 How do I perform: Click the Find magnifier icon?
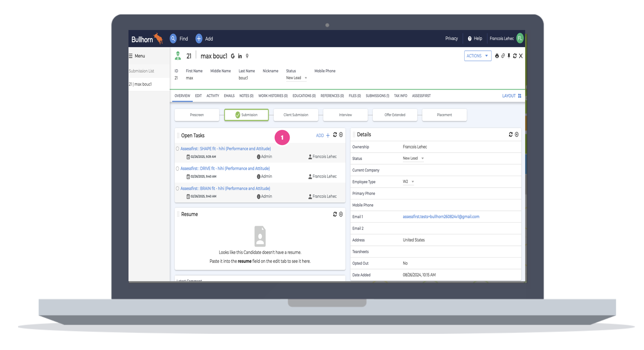(173, 38)
